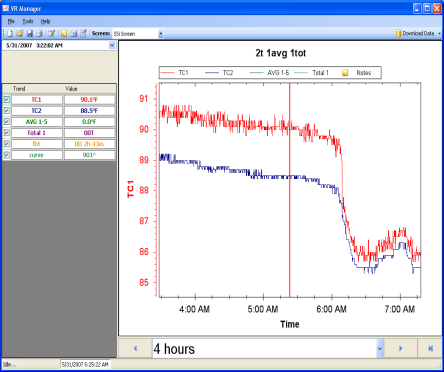Expand the Screen selection dropdown

(161, 34)
